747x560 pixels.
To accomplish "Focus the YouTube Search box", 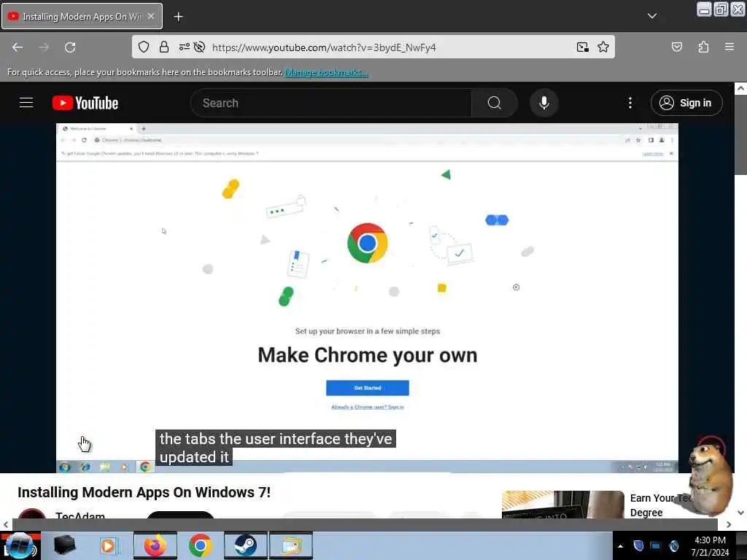I will (331, 103).
